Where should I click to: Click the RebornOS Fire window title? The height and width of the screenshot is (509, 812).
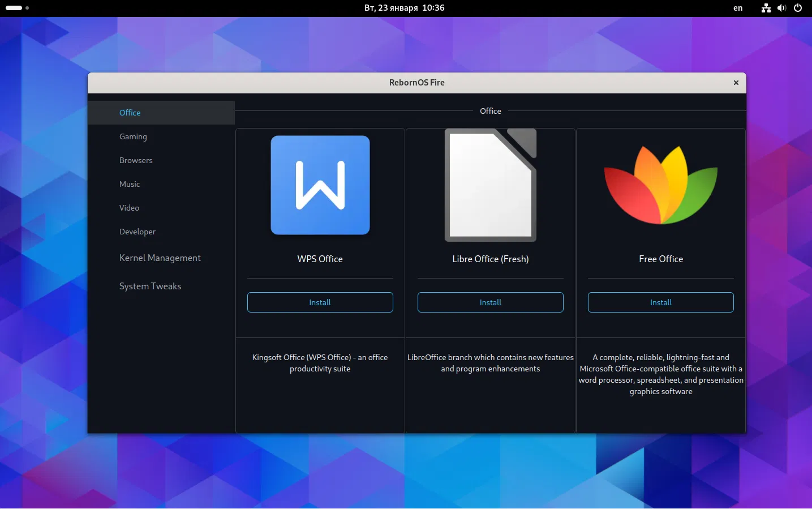click(x=417, y=83)
